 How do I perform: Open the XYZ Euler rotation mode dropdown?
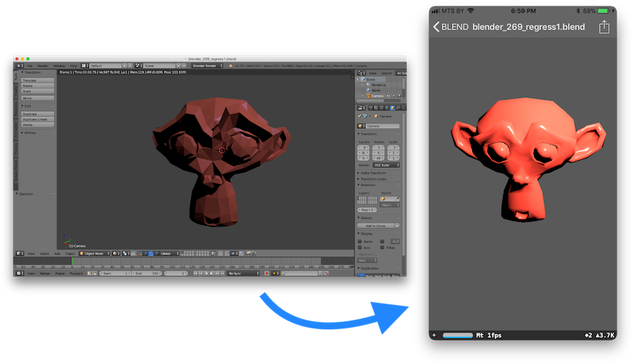coord(386,165)
